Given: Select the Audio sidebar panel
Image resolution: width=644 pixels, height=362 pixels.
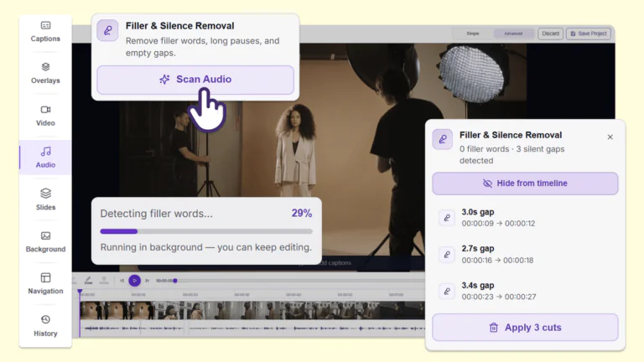Looking at the screenshot, I should (45, 158).
